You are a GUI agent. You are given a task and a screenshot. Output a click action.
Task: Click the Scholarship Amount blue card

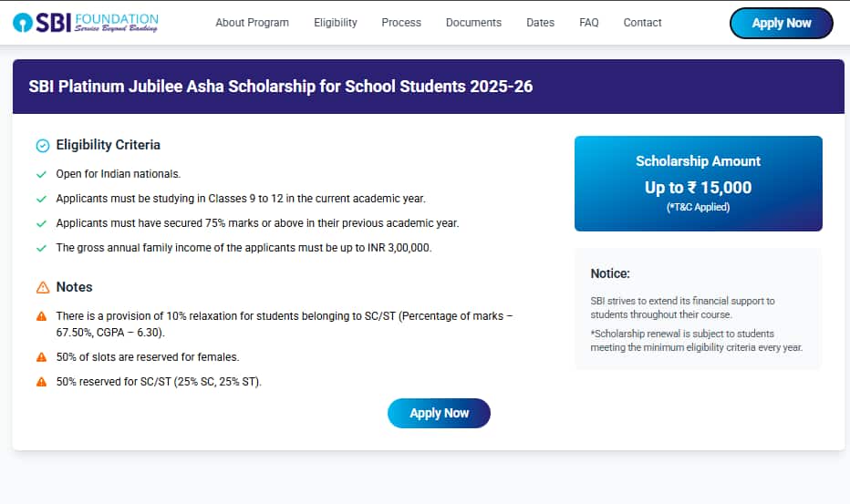[x=698, y=183]
